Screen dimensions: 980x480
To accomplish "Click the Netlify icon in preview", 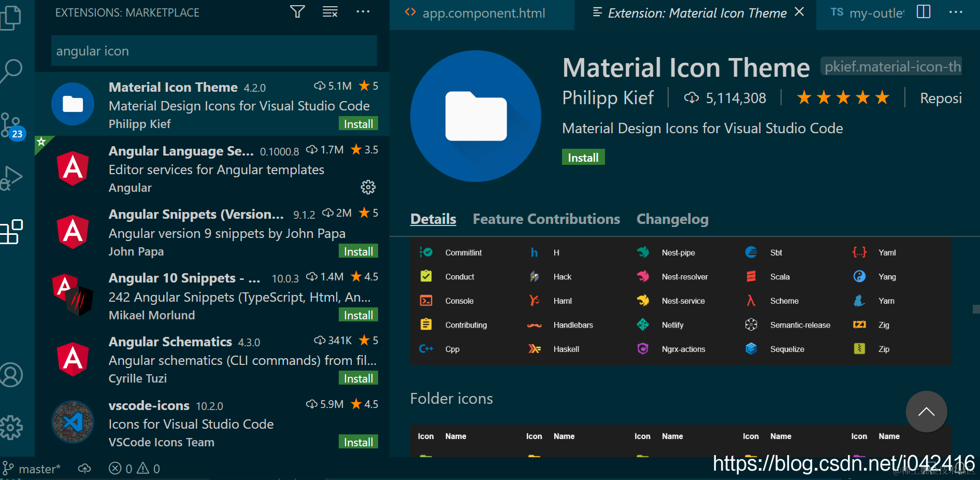I will pos(643,324).
